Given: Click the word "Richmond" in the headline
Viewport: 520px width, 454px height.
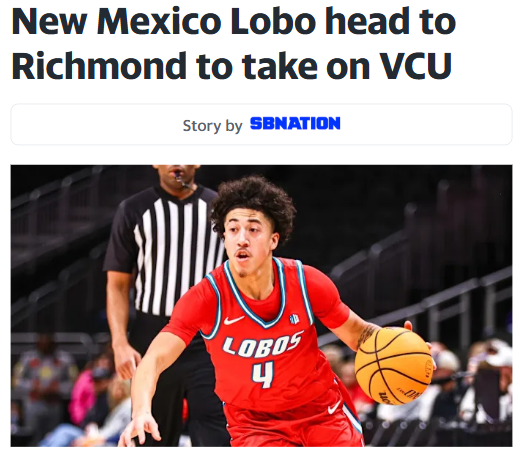Looking at the screenshot, I should [x=99, y=66].
